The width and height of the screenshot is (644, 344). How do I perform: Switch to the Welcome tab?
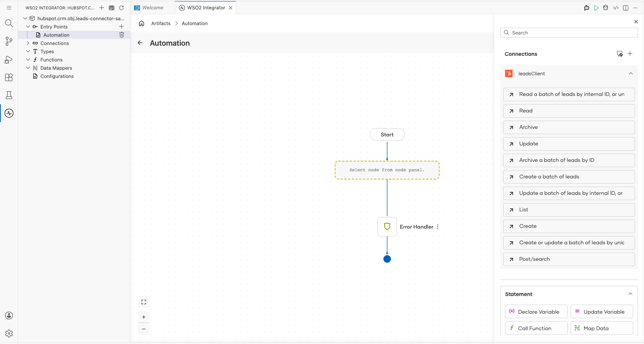click(153, 7)
